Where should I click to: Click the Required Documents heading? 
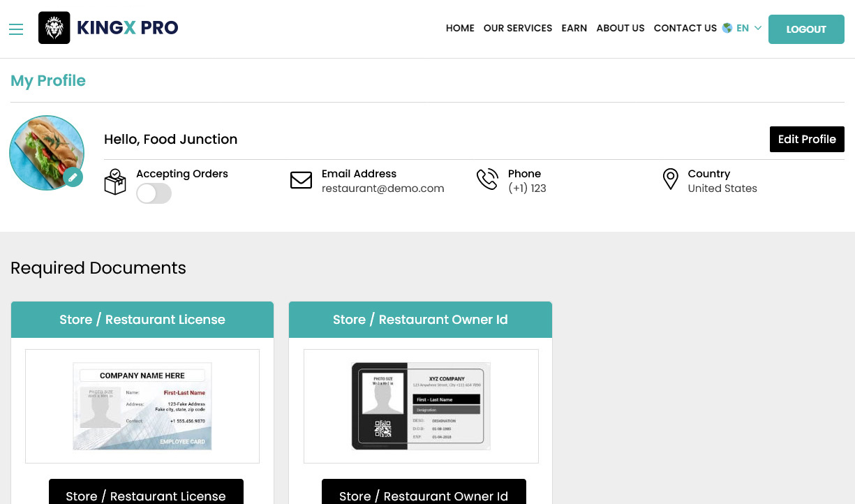pos(98,268)
